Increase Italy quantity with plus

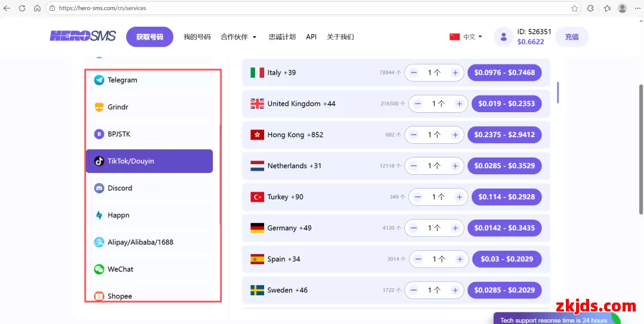pyautogui.click(x=455, y=73)
